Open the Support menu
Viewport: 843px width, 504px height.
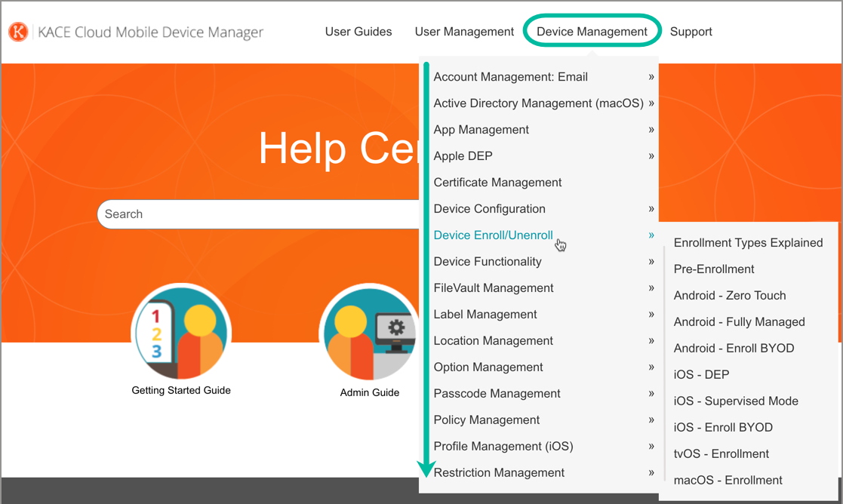pos(691,32)
